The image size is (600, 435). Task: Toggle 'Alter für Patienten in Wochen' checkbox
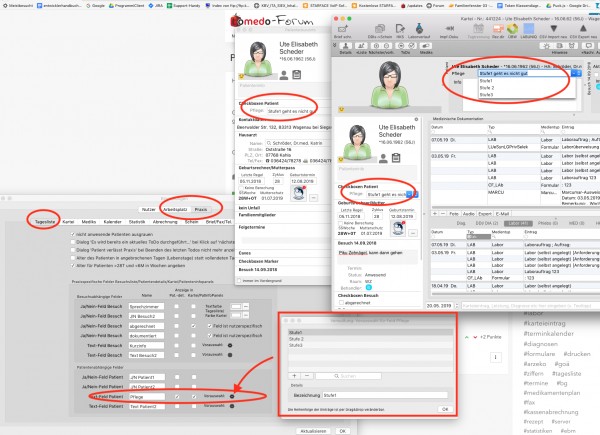point(73,266)
